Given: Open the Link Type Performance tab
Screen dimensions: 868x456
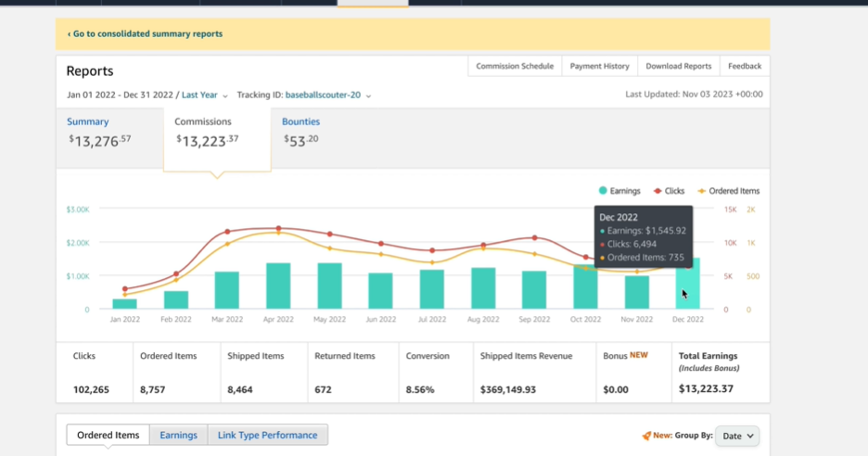Looking at the screenshot, I should pyautogui.click(x=267, y=435).
